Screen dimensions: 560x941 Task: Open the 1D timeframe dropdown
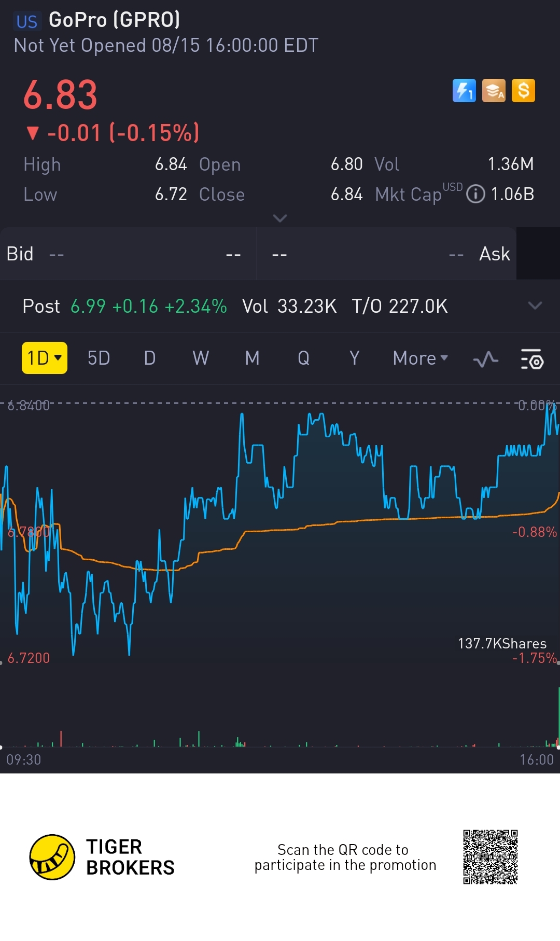click(45, 358)
